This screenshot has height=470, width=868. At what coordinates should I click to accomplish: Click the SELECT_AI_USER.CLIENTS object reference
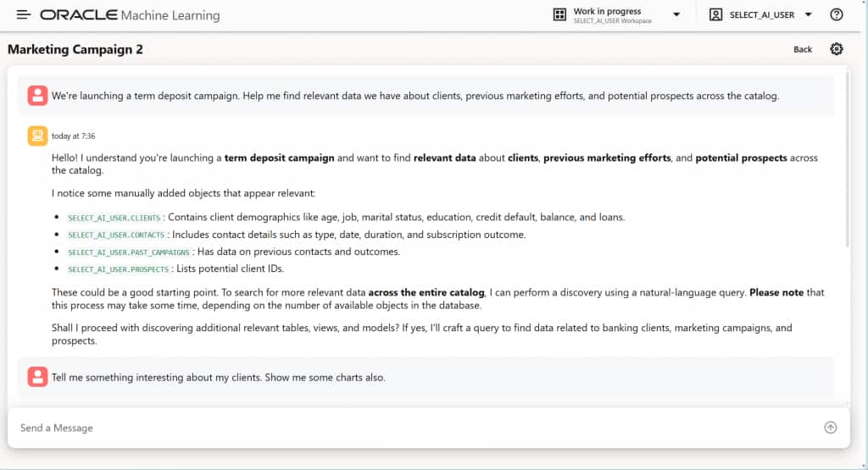[x=114, y=218]
